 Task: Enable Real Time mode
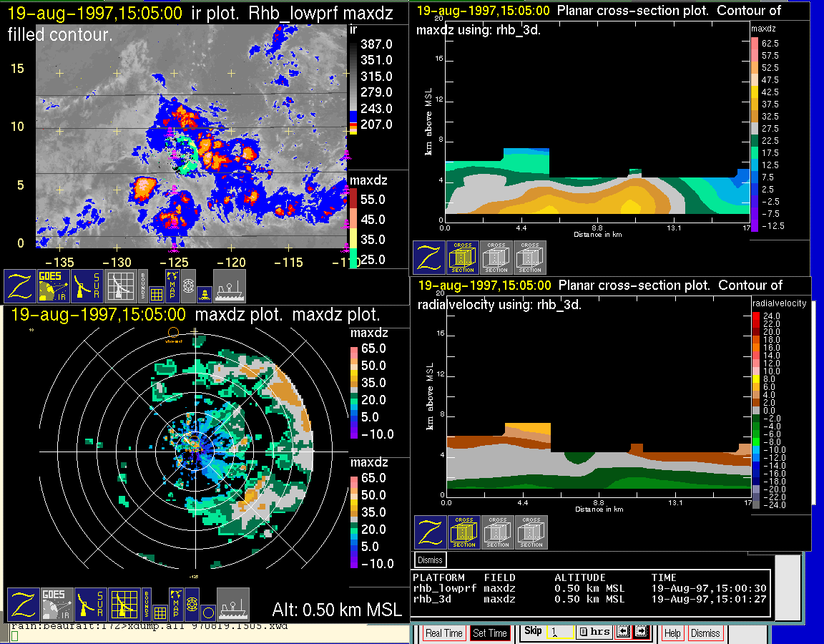(443, 633)
